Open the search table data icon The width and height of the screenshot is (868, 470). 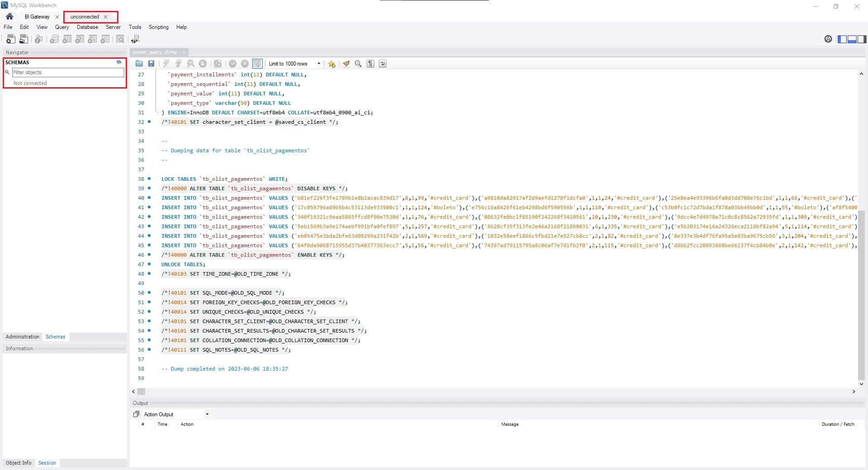pyautogui.click(x=120, y=39)
